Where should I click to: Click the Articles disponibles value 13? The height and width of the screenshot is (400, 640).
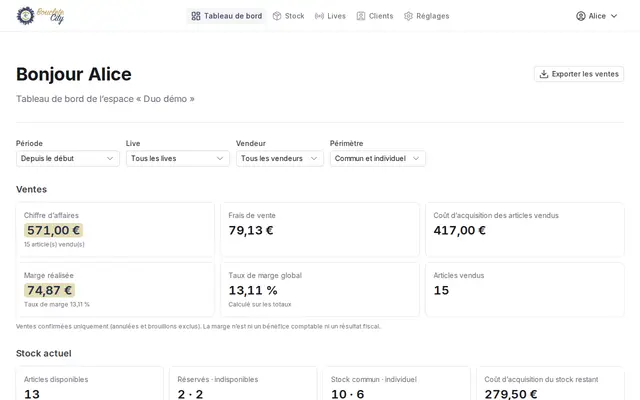(x=32, y=394)
